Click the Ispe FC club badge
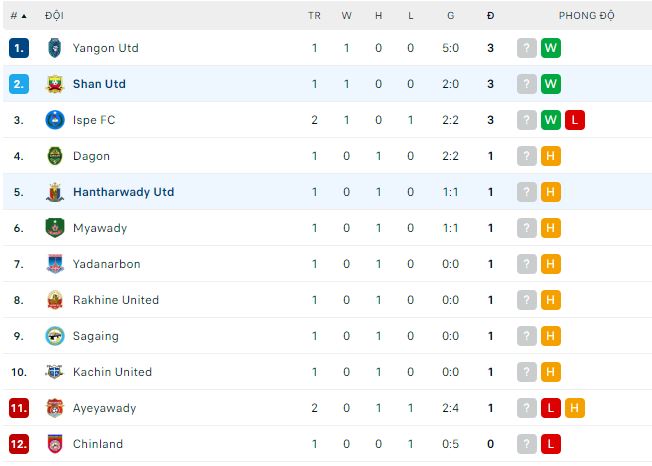652x466 pixels. (x=54, y=120)
